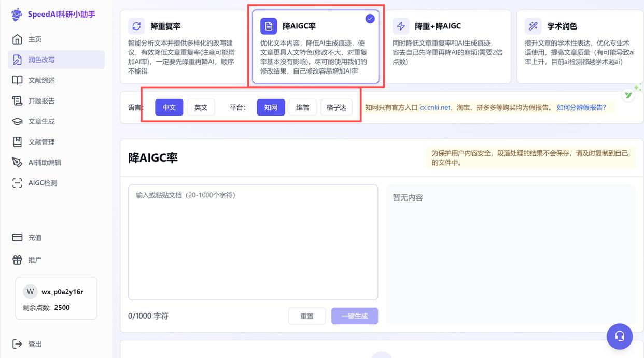Open the AI辅助编辑 tool
This screenshot has width=644, height=358.
point(47,162)
